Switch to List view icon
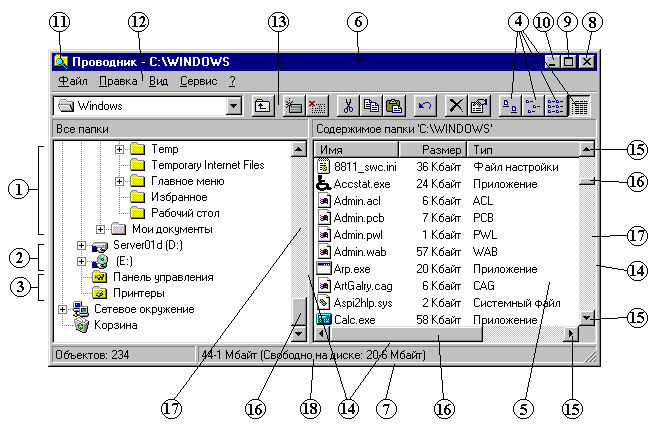 click(556, 106)
